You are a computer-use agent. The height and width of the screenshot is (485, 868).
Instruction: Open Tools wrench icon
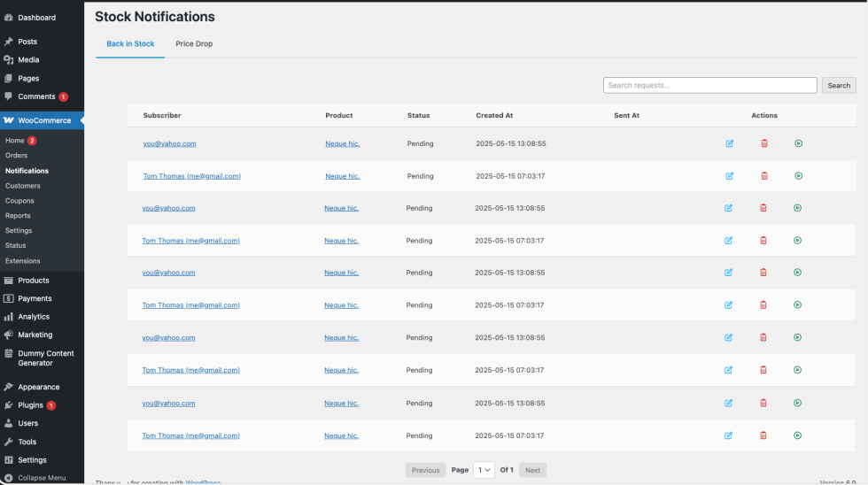click(8, 442)
